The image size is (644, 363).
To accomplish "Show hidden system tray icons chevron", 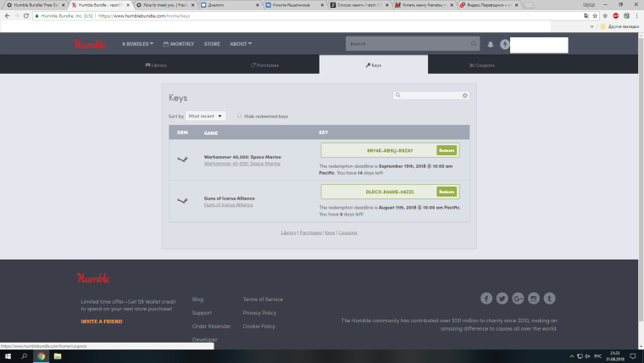I will pos(571,356).
